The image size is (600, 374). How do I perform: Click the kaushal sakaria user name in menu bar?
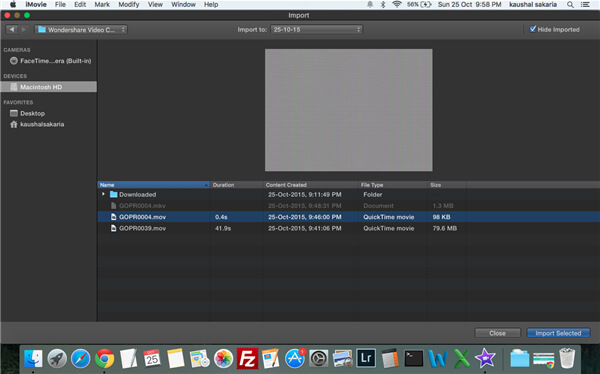click(533, 5)
